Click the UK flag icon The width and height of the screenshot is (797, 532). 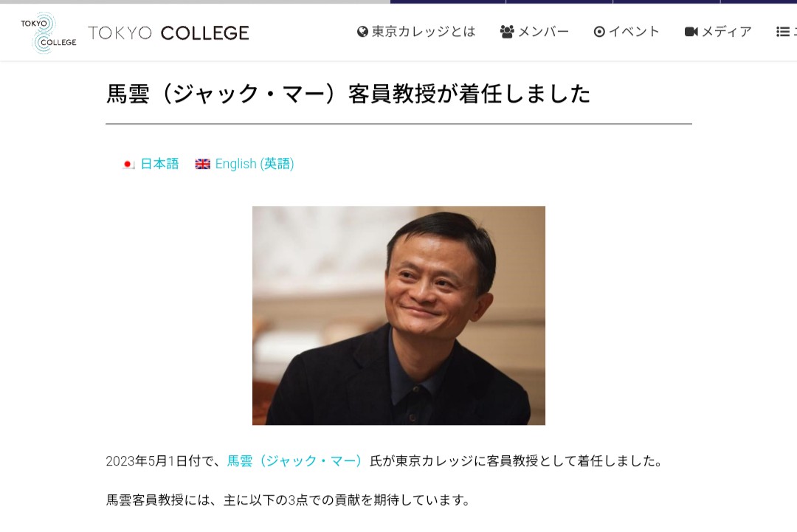pos(203,164)
